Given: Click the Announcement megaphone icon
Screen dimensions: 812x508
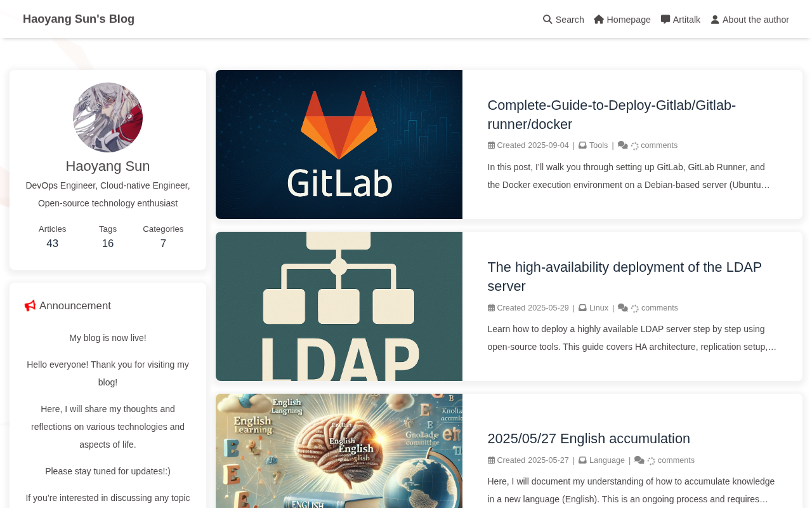Looking at the screenshot, I should 30,306.
